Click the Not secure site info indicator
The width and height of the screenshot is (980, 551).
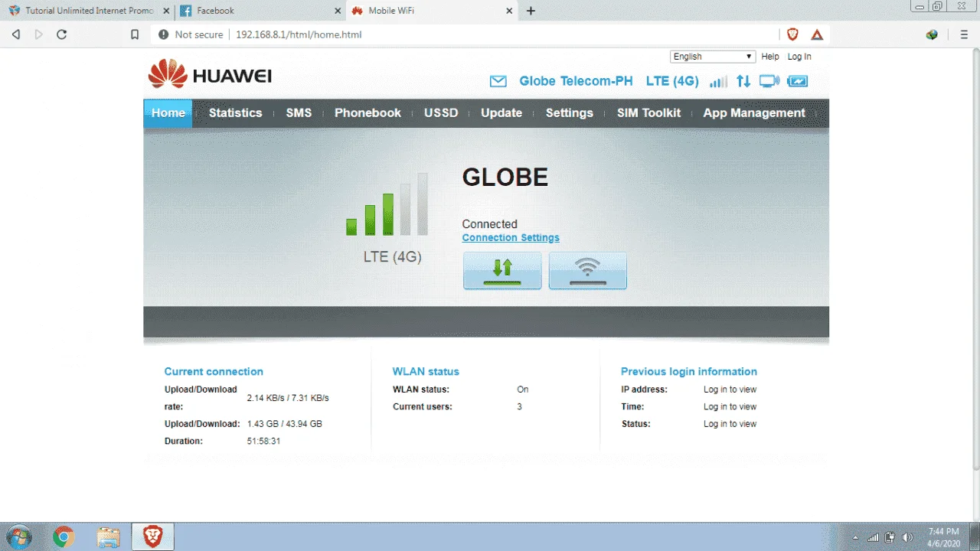click(191, 34)
